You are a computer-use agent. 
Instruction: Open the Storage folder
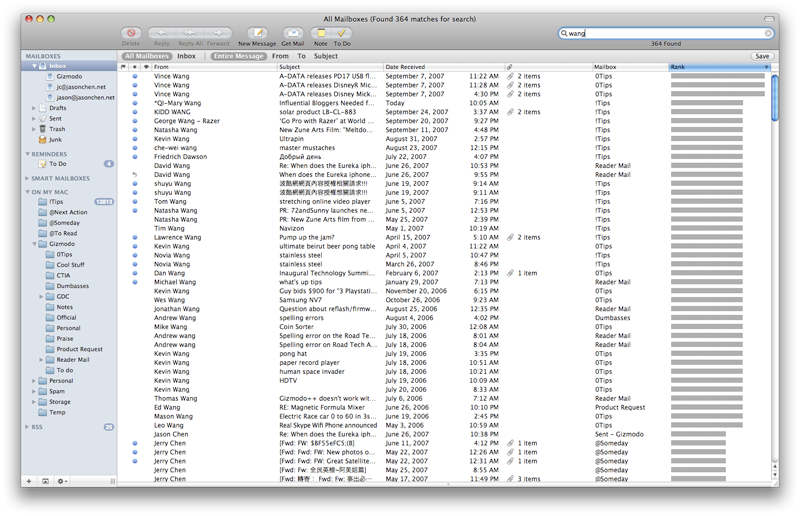click(x=55, y=402)
